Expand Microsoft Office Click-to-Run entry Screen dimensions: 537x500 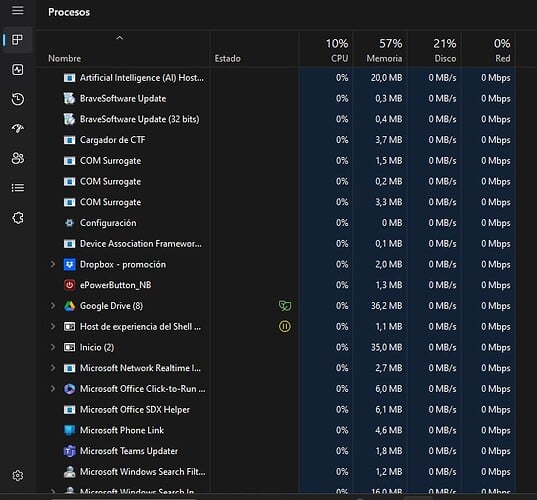(x=53, y=389)
